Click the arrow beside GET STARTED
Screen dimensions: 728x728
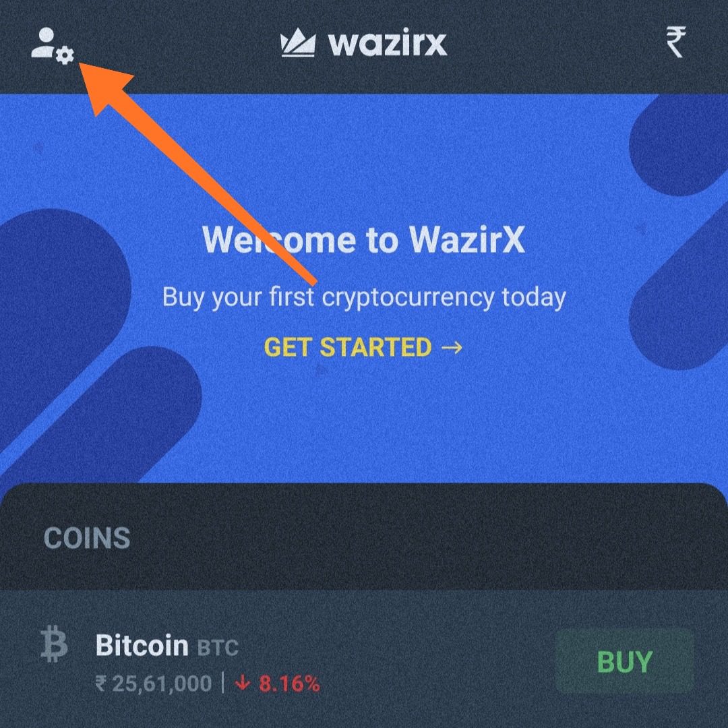(x=452, y=348)
